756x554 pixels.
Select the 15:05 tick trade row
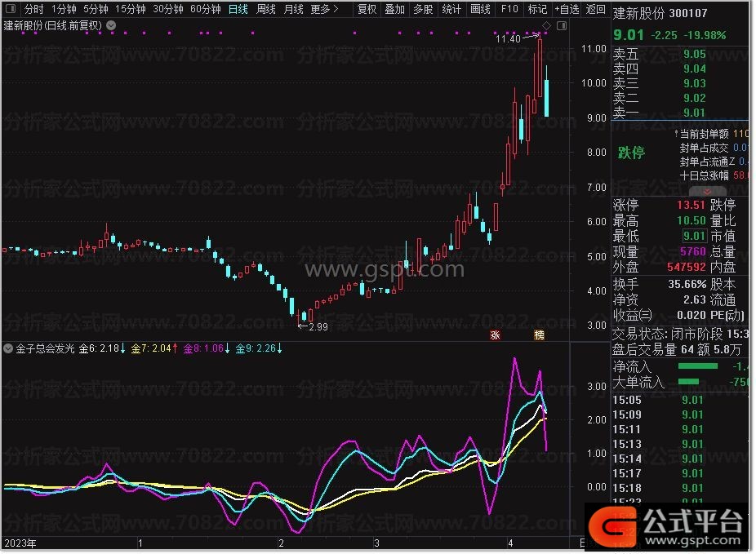(x=680, y=400)
